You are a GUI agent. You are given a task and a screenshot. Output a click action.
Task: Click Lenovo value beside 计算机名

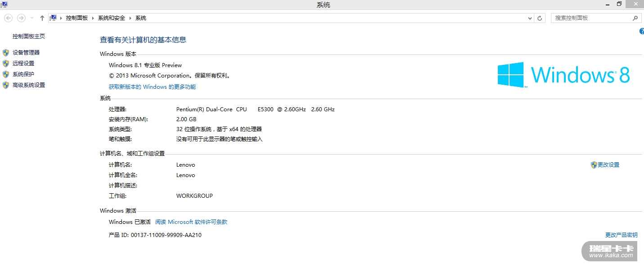(x=186, y=165)
